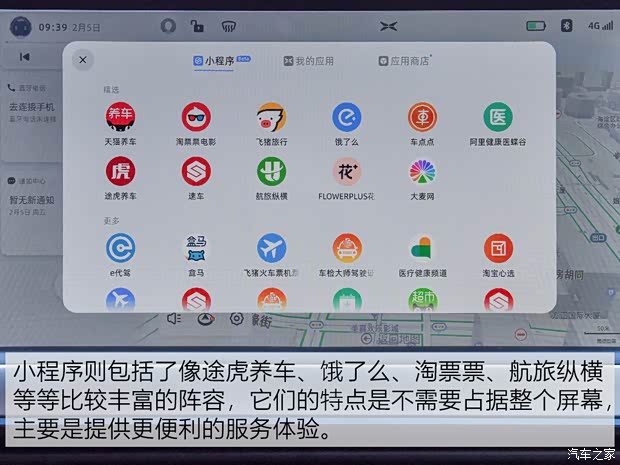This screenshot has width=620, height=465.
Task: Open FLOWERPLUS花 flower app
Action: (347, 171)
